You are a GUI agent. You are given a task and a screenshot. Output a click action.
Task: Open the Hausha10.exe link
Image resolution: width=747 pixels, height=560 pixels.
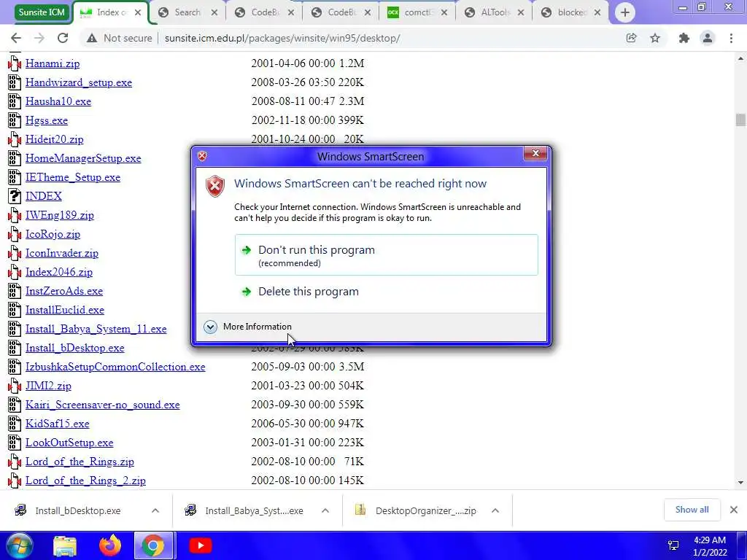coord(58,101)
